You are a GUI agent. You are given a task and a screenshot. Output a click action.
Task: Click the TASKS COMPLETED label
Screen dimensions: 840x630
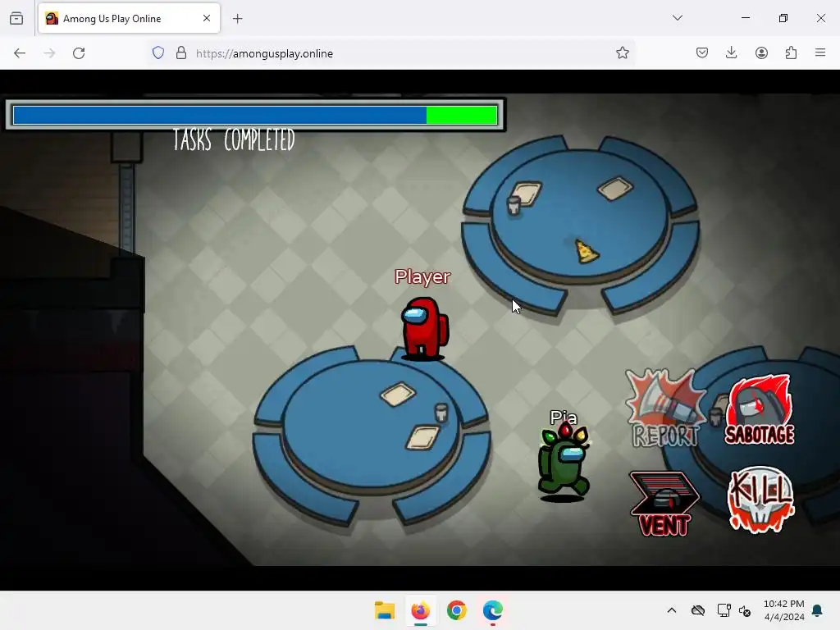click(x=234, y=139)
